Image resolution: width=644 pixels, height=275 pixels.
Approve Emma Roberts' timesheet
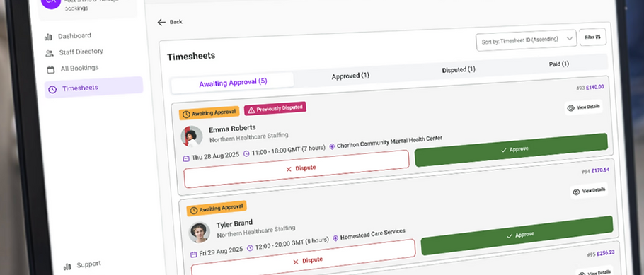[512, 150]
